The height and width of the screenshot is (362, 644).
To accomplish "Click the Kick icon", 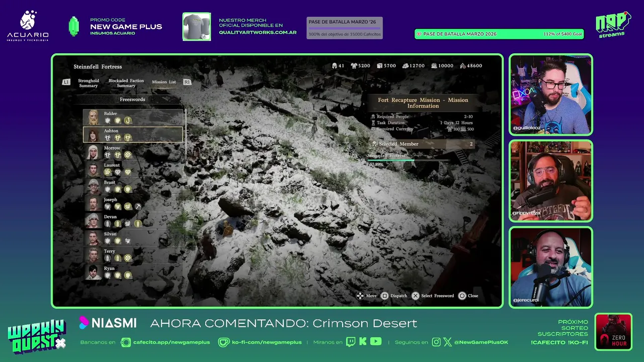I will [363, 342].
